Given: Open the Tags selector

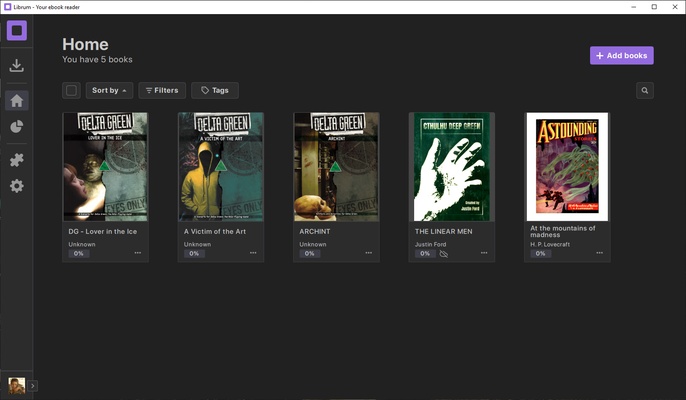Looking at the screenshot, I should 214,91.
